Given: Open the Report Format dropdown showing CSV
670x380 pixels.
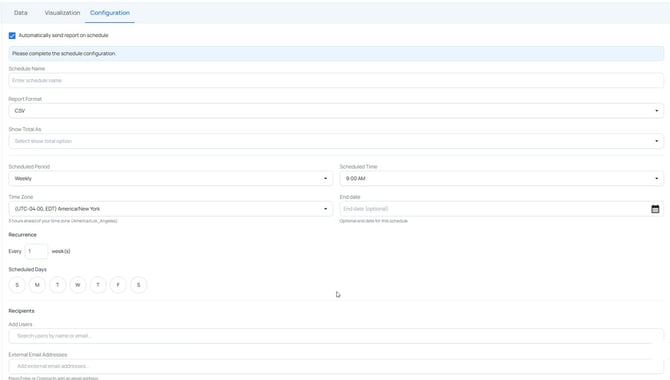Looking at the screenshot, I should 336,111.
